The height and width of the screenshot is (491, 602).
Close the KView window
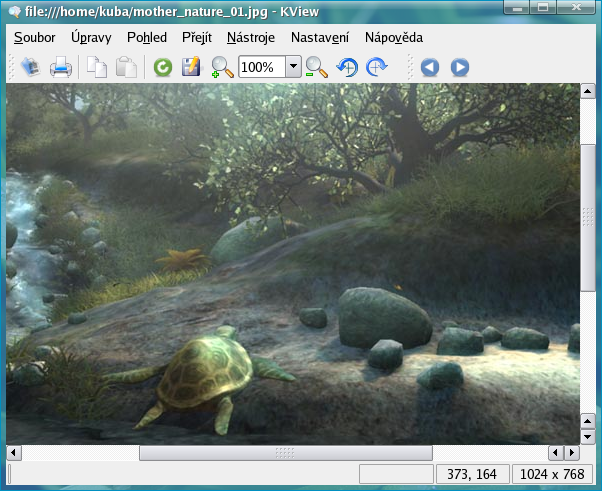pos(576,7)
